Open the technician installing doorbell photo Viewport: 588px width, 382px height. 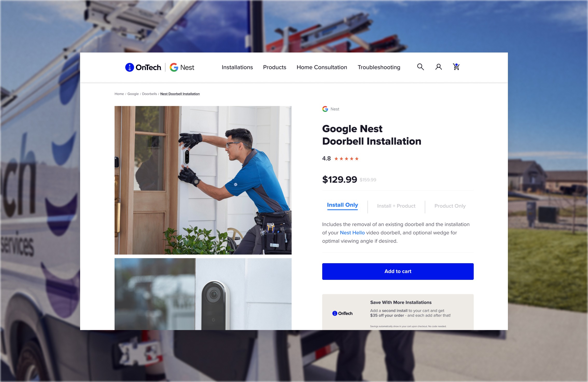203,180
